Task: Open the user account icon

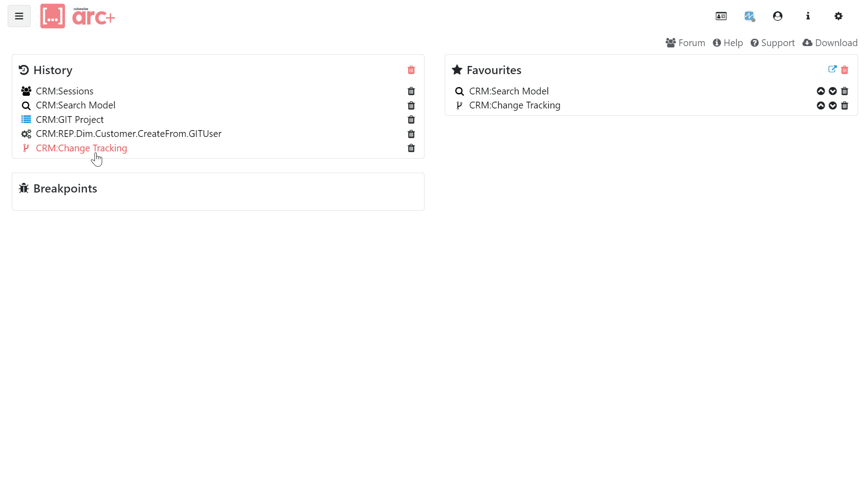Action: coord(778,16)
